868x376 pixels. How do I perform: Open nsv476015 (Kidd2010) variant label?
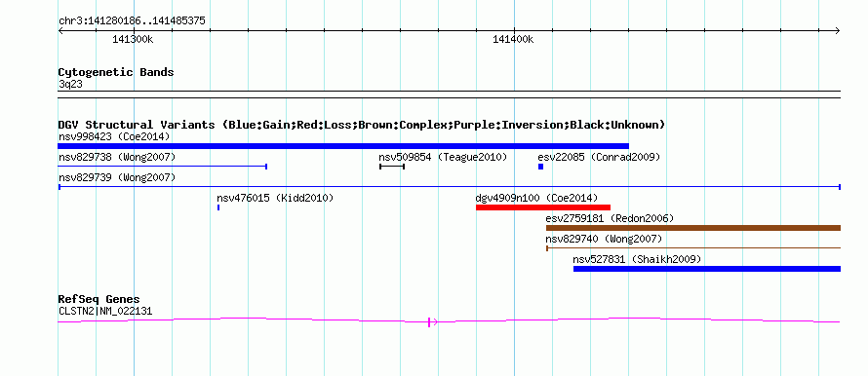pyautogui.click(x=275, y=198)
